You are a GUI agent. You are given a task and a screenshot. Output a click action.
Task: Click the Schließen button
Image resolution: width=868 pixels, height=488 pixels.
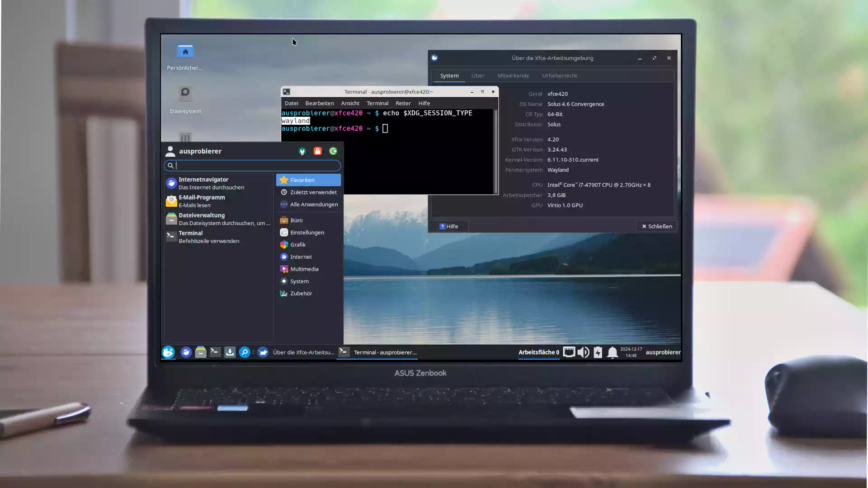657,227
